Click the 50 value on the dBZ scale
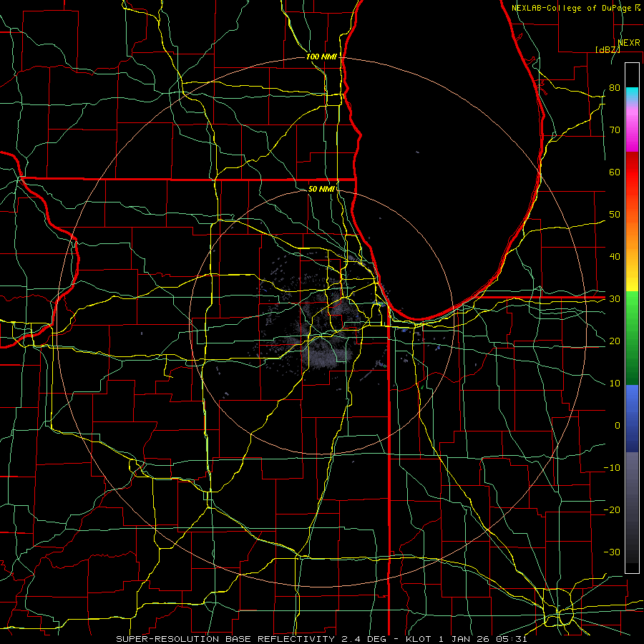This screenshot has height=644, width=644. point(615,215)
